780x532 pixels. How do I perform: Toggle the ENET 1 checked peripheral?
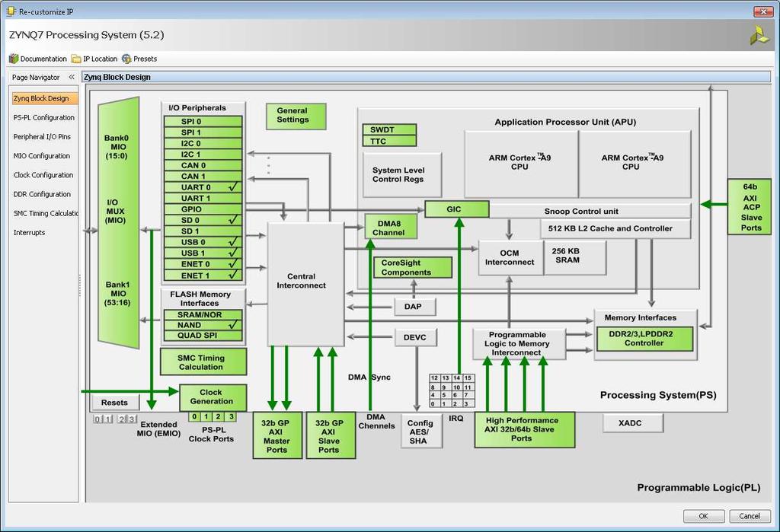click(x=203, y=276)
